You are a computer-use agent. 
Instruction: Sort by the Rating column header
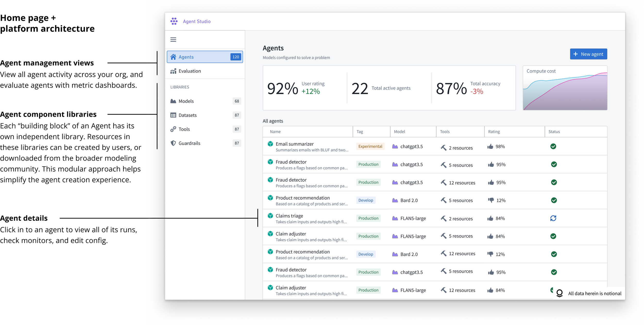point(494,131)
